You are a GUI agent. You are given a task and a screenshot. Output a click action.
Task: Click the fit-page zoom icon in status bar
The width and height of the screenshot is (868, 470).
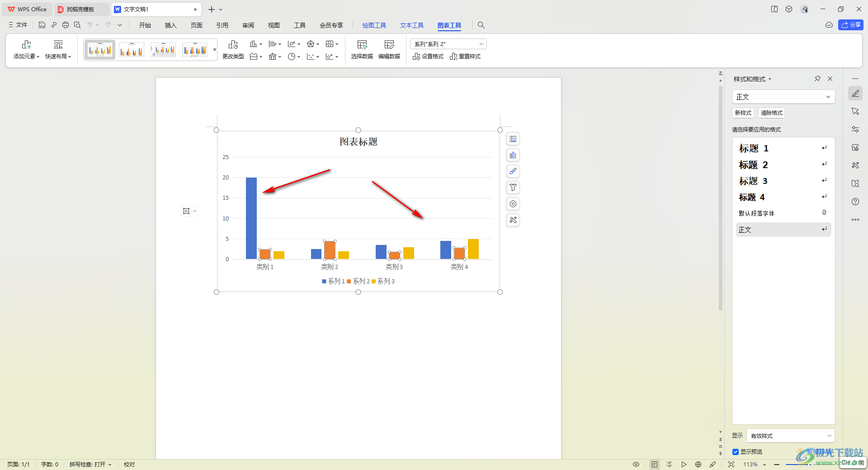coord(731,465)
